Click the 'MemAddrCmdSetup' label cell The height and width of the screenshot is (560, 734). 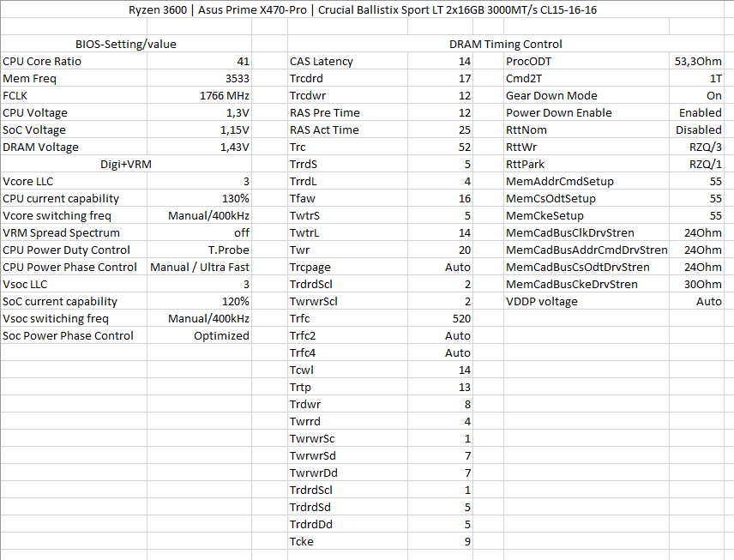tap(587, 181)
